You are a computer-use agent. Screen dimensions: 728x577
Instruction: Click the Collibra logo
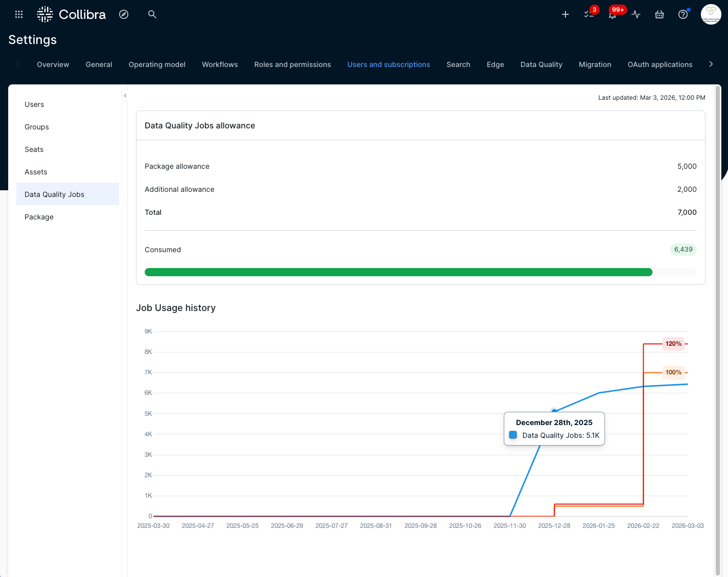(x=72, y=14)
